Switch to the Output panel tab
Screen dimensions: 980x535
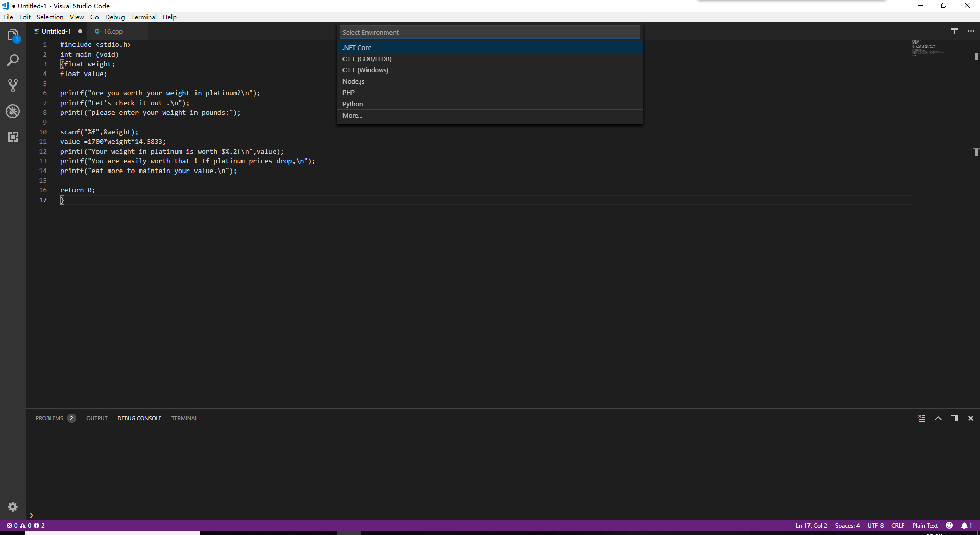point(97,418)
